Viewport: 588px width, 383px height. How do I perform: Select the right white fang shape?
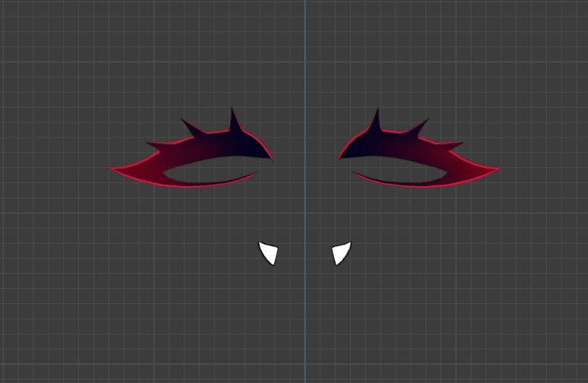341,253
